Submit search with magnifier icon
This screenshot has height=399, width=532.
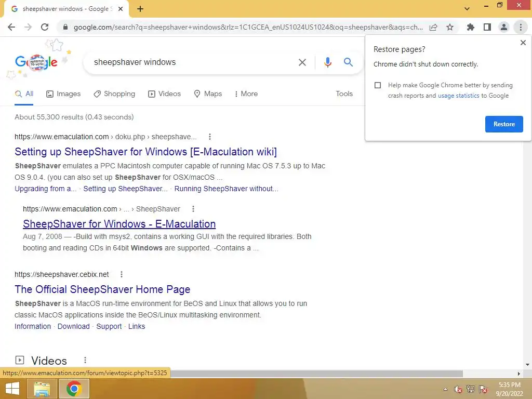(x=348, y=62)
